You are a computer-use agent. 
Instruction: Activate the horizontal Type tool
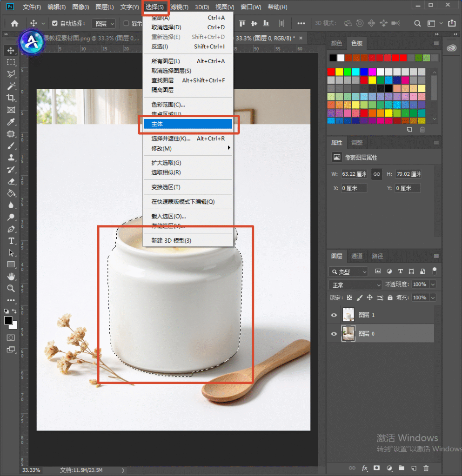tap(11, 241)
